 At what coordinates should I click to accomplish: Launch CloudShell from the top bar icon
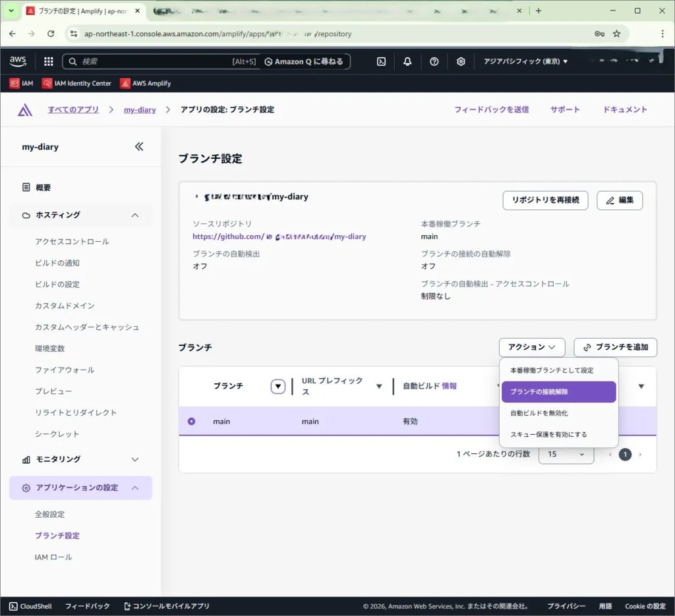(381, 61)
